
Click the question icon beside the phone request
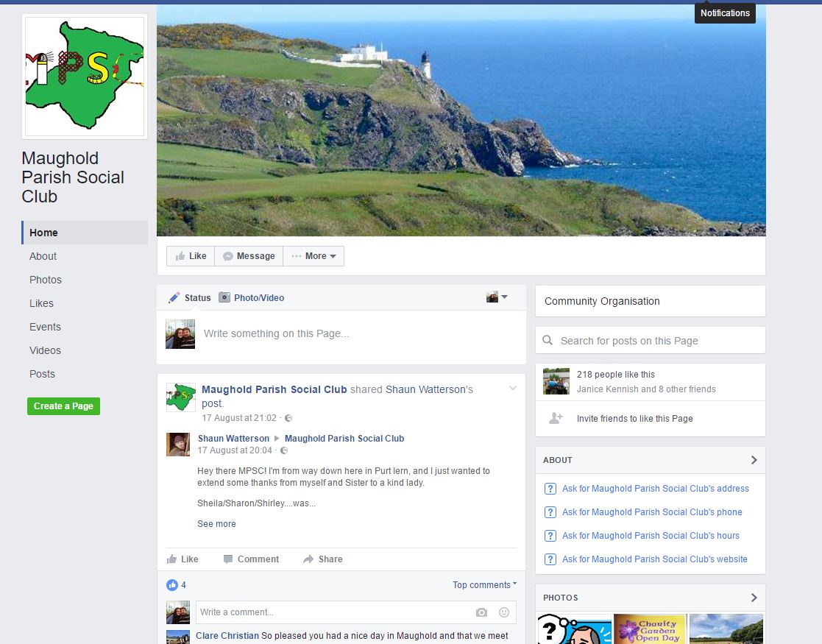coord(550,512)
